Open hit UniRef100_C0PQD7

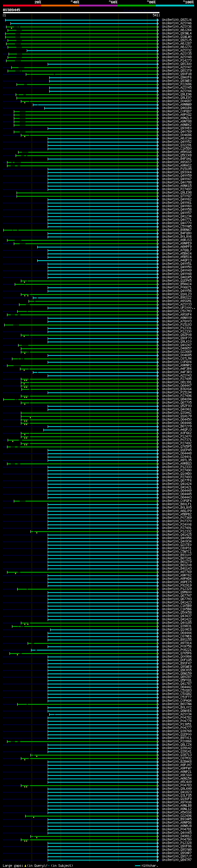pyautogui.click(x=176, y=111)
